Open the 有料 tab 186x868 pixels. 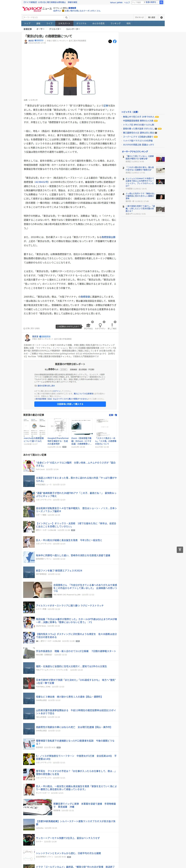coord(128,24)
